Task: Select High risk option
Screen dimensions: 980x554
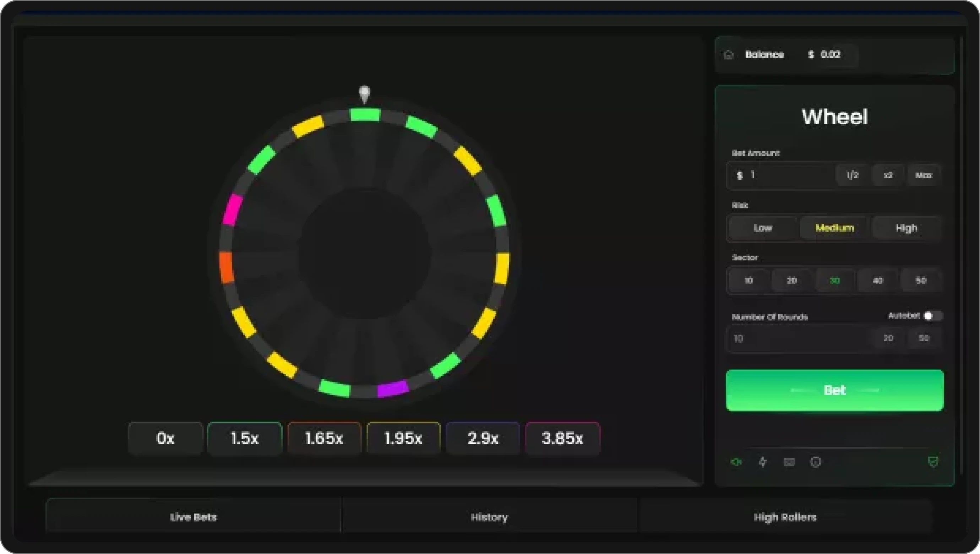Action: pos(906,228)
